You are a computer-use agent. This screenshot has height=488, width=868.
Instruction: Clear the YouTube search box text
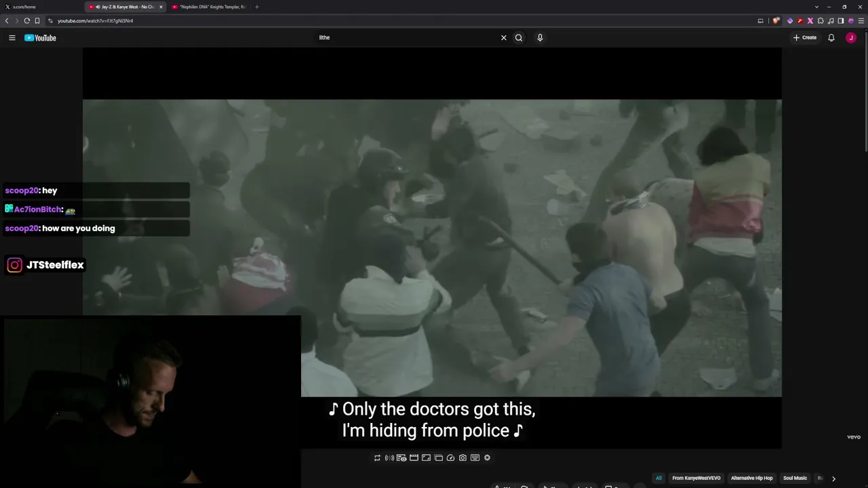[503, 38]
